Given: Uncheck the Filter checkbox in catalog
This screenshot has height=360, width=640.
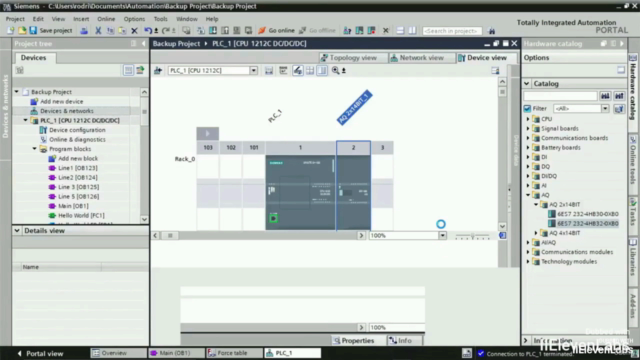Looking at the screenshot, I should [x=527, y=109].
